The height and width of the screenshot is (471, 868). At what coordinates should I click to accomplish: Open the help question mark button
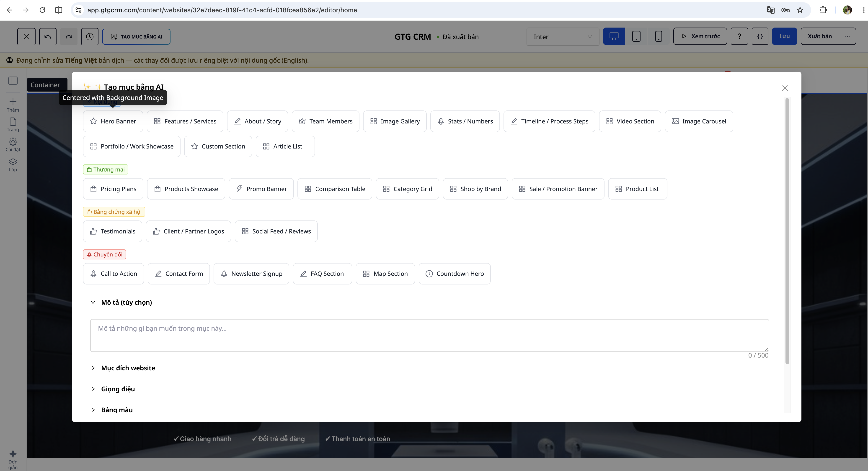point(739,36)
